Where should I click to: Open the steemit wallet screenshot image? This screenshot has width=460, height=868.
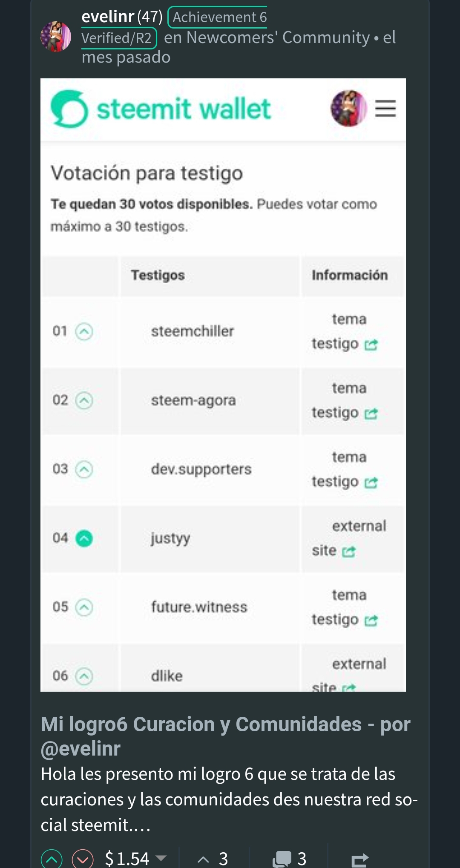click(223, 385)
